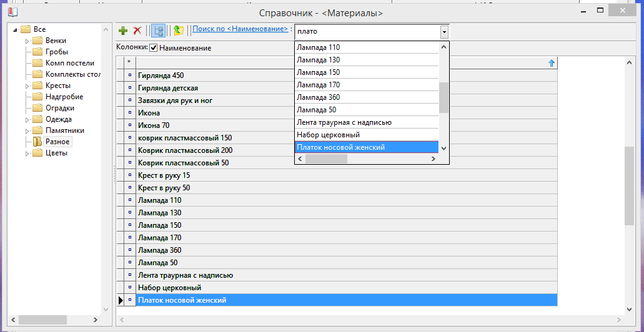Click the book icon in the title bar
This screenshot has width=644, height=332.
point(12,12)
